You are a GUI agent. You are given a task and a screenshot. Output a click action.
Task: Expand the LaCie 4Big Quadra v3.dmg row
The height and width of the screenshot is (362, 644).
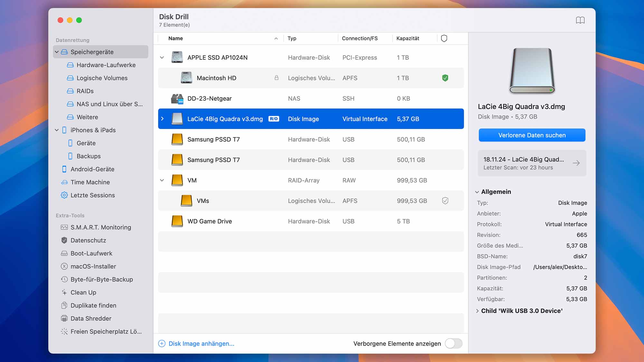coord(162,119)
